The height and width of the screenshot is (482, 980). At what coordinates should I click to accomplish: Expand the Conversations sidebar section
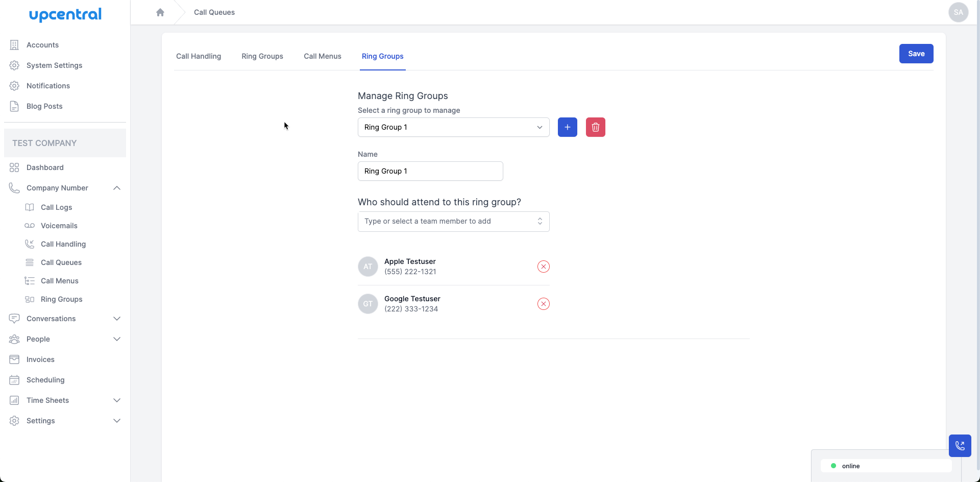coord(117,319)
